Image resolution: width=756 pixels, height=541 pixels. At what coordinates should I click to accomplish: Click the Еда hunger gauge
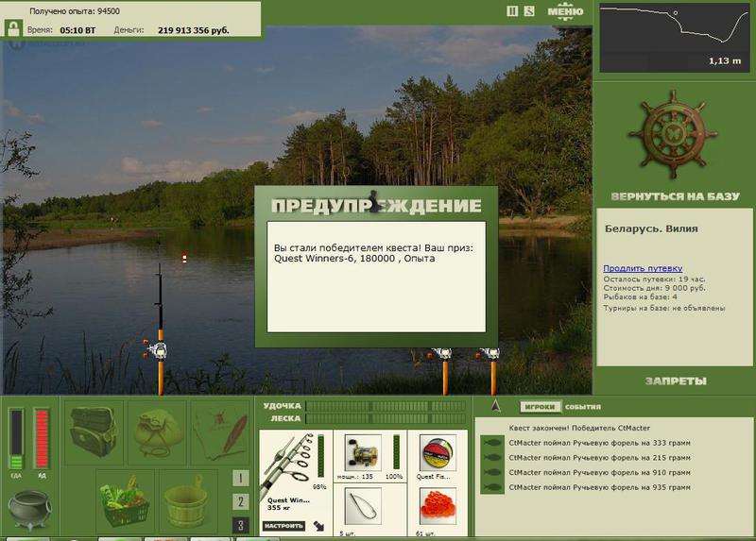click(16, 438)
